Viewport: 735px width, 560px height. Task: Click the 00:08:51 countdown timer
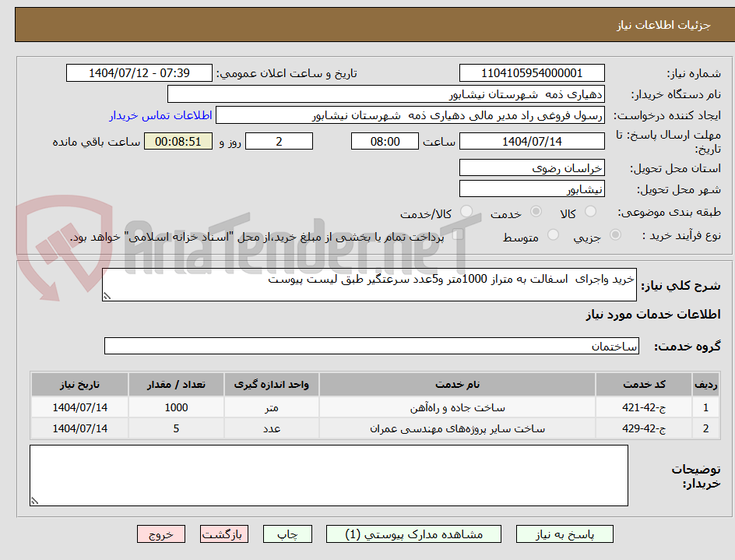coord(177,141)
